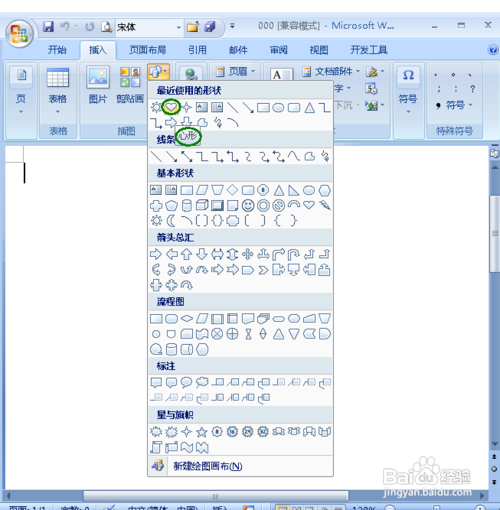Image resolution: width=500 pixels, height=510 pixels.
Task: Pick the 5-point star in 星与旗帜
Action: [202, 432]
